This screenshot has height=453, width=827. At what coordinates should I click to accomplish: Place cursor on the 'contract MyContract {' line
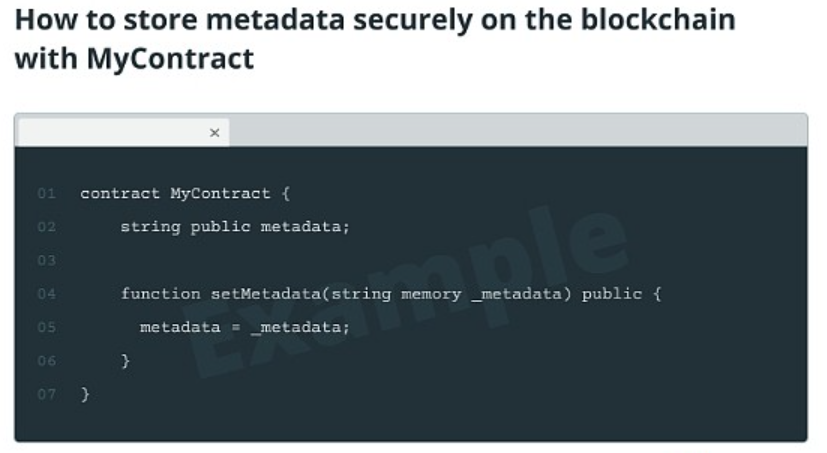tap(185, 194)
